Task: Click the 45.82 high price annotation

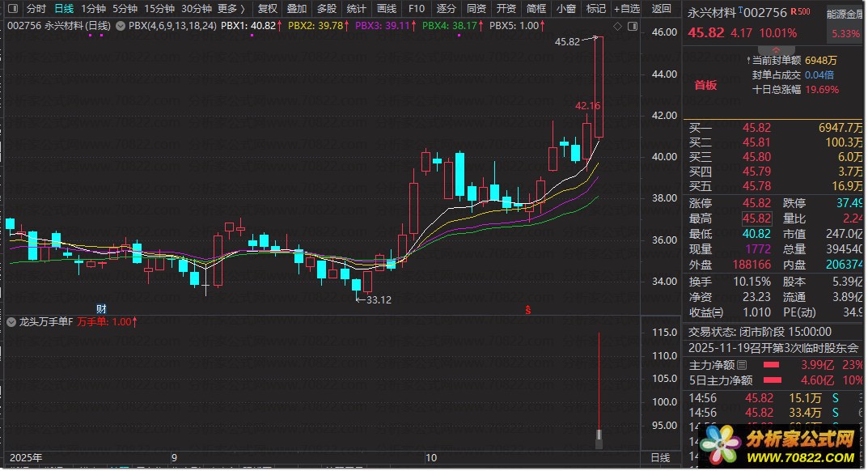Action: 567,41
